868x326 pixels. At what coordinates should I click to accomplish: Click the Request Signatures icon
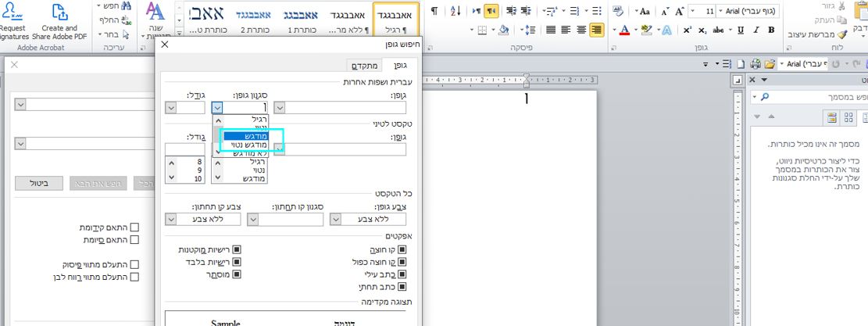point(13,22)
